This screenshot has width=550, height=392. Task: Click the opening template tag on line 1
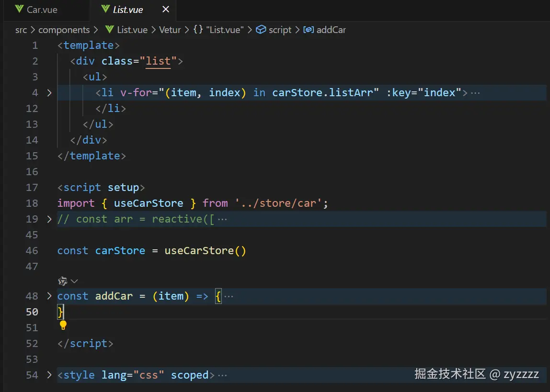88,45
